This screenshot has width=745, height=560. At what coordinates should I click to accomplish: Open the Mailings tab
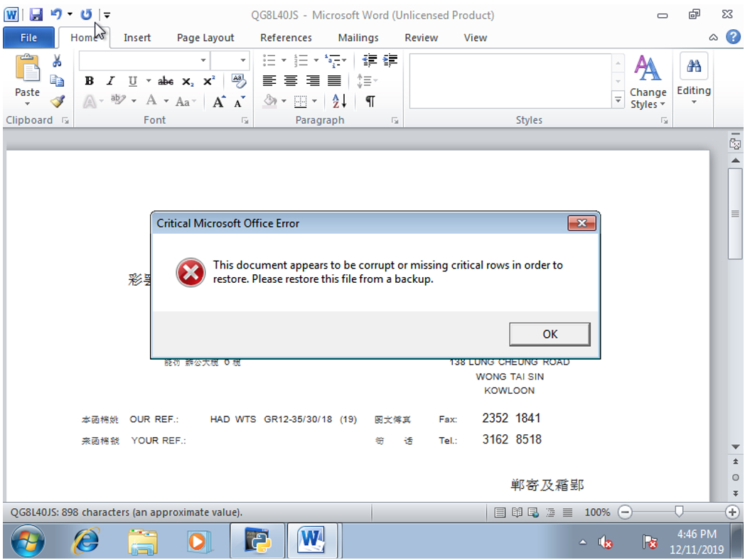pyautogui.click(x=358, y=38)
